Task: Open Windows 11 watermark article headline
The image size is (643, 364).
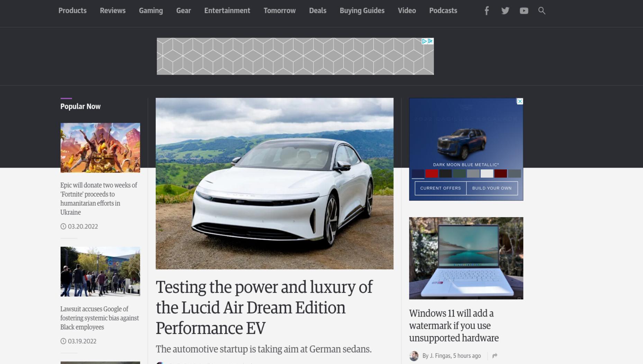Action: point(454,325)
